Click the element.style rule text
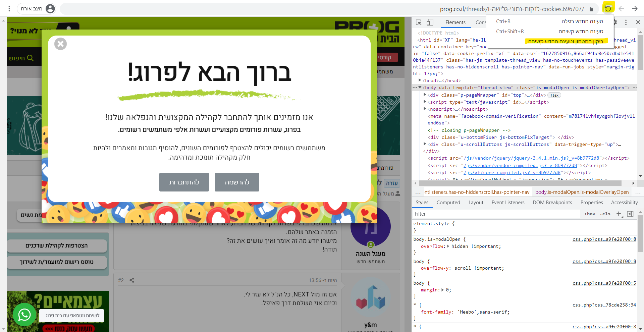This screenshot has height=332, width=644. tap(434, 224)
